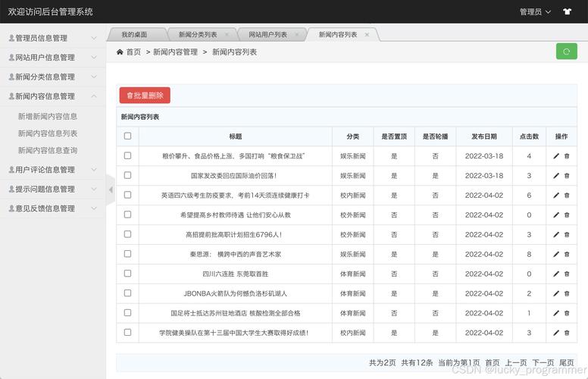Image resolution: width=588 pixels, height=379 pixels.
Task: Close the 新闻内容列表 tab
Action: 367,35
